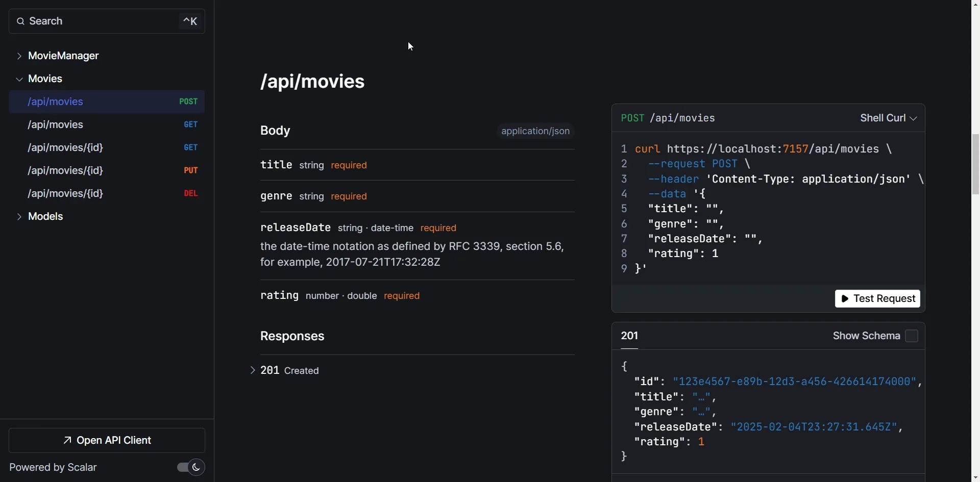Open the Shell Curl language dropdown
This screenshot has width=980, height=482.
(x=888, y=118)
